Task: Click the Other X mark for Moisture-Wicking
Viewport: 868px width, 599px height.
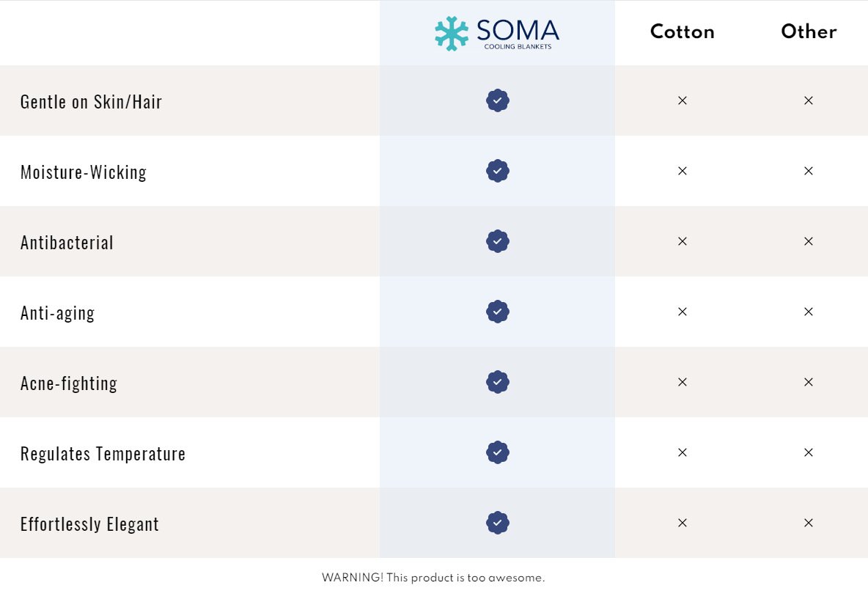Action: point(809,171)
